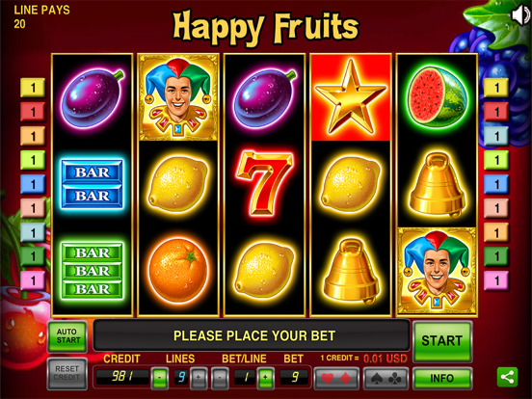This screenshot has width=532, height=399.
Task: Increase bet per line with plus button
Action: click(x=265, y=378)
